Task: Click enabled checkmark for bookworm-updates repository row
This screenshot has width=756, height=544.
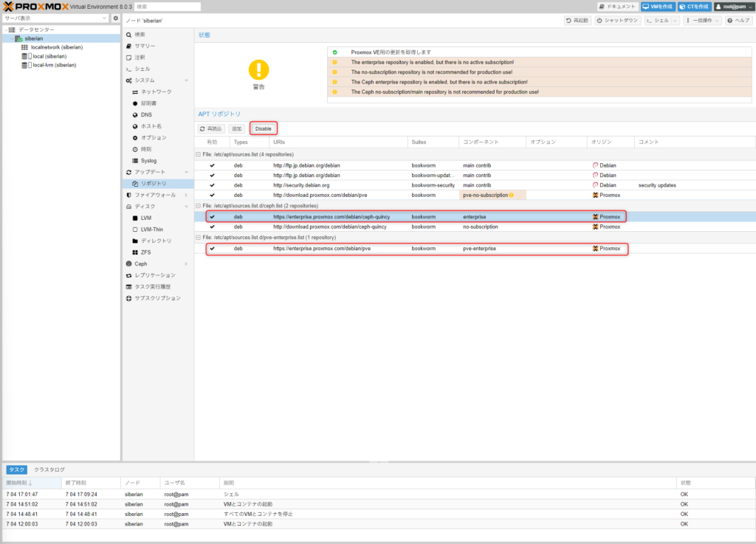Action: point(212,176)
